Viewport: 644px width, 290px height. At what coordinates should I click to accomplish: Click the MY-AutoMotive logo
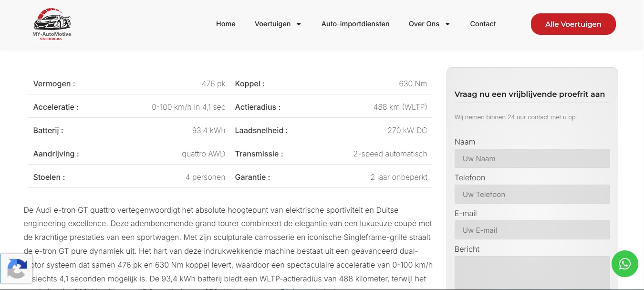(52, 24)
